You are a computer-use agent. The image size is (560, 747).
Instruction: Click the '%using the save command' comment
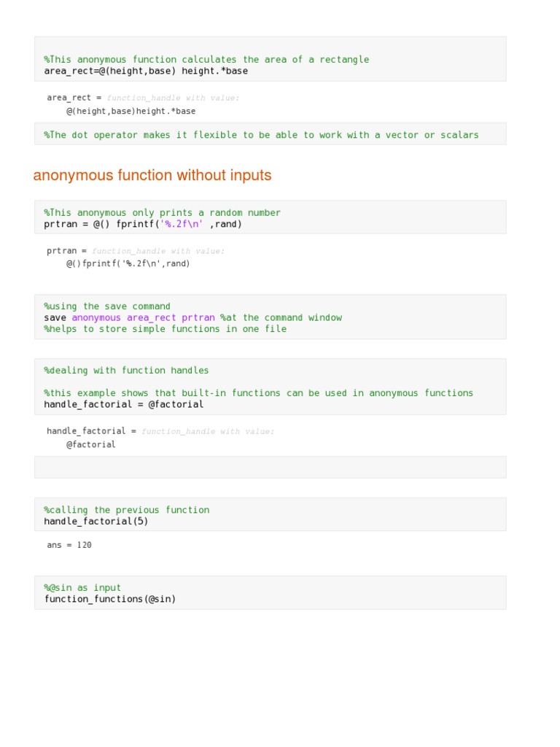tap(107, 306)
